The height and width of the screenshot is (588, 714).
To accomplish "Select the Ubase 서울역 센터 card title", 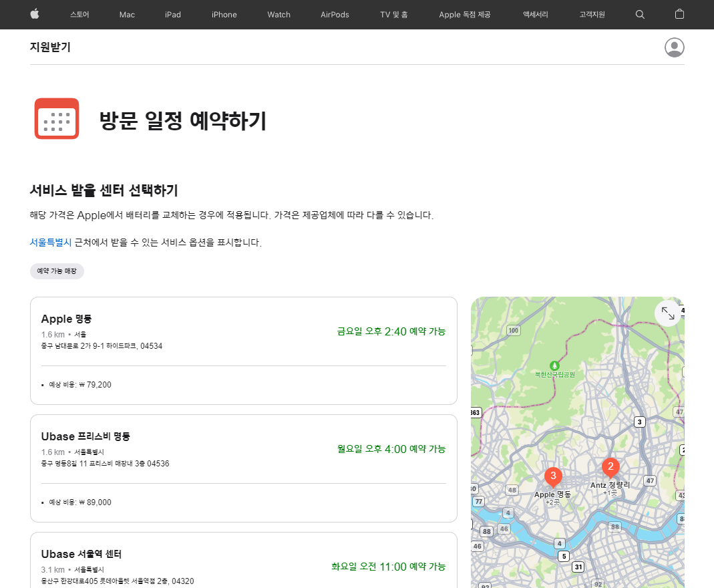I will tap(81, 554).
